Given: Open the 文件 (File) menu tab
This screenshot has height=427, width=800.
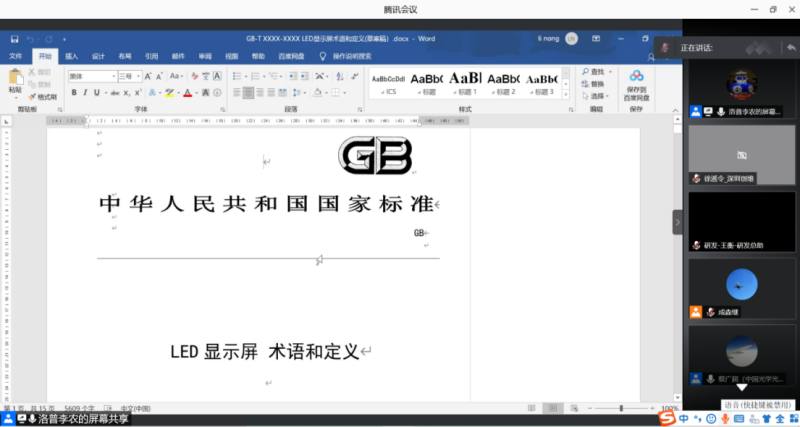Looking at the screenshot, I should pyautogui.click(x=16, y=56).
